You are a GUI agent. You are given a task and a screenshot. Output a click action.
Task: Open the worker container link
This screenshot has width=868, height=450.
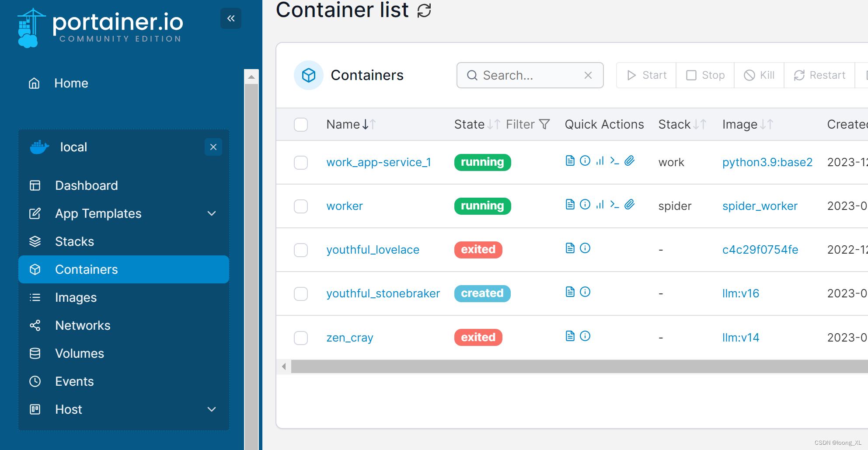click(x=345, y=206)
